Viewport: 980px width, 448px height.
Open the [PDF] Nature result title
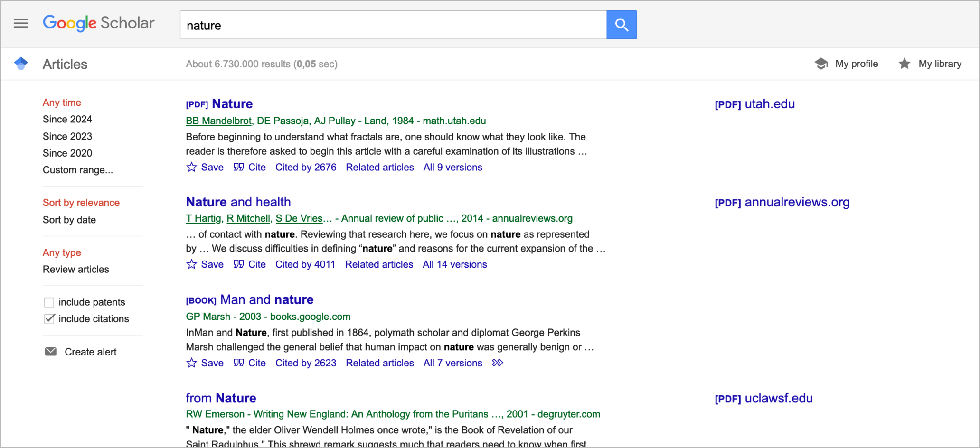pyautogui.click(x=219, y=104)
